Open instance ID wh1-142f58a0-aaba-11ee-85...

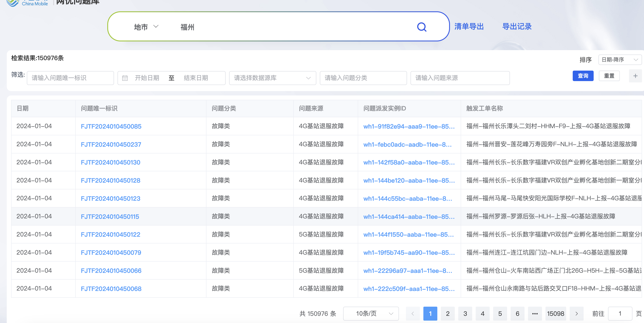[409, 163]
